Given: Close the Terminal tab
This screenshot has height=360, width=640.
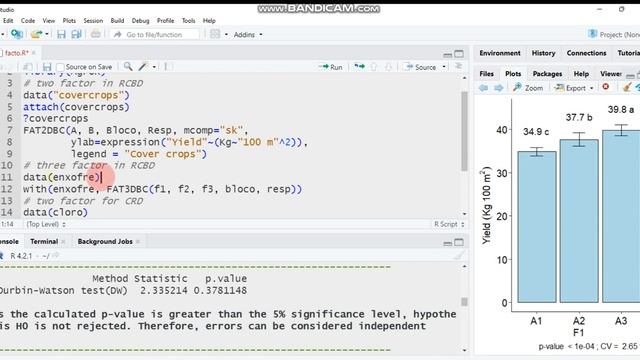Looking at the screenshot, I should (x=63, y=242).
